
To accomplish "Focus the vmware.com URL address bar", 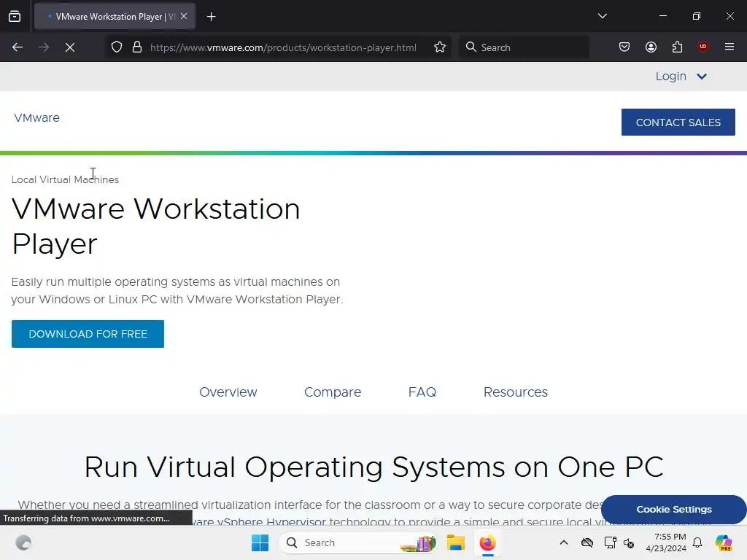I will 283,47.
